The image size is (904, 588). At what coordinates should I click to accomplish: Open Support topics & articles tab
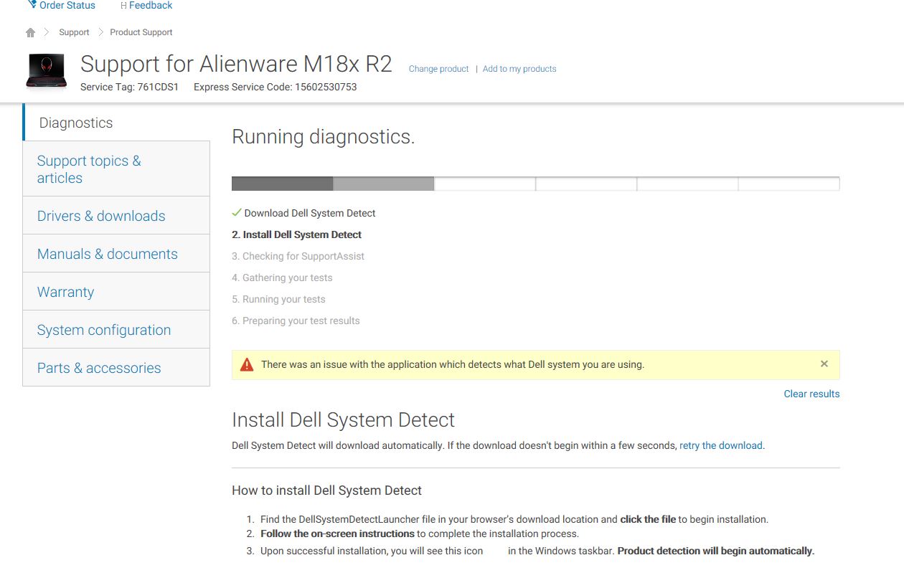coord(116,169)
